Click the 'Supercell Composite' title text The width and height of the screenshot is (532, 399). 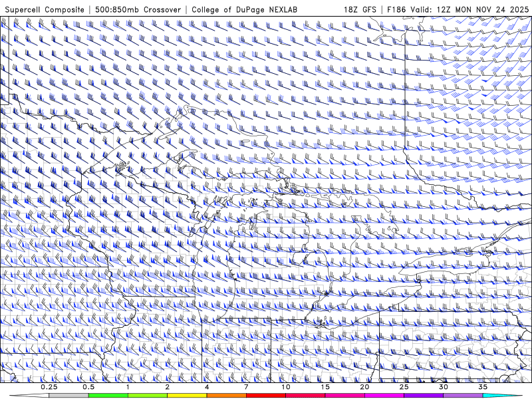(x=45, y=9)
